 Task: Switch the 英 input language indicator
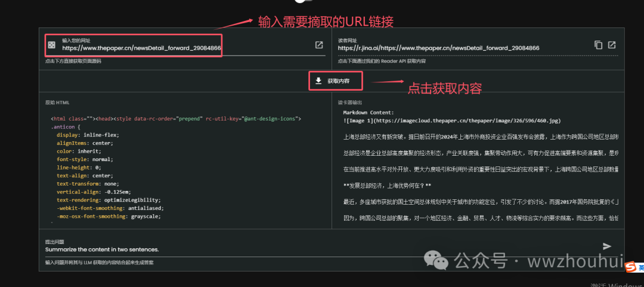coord(641,269)
